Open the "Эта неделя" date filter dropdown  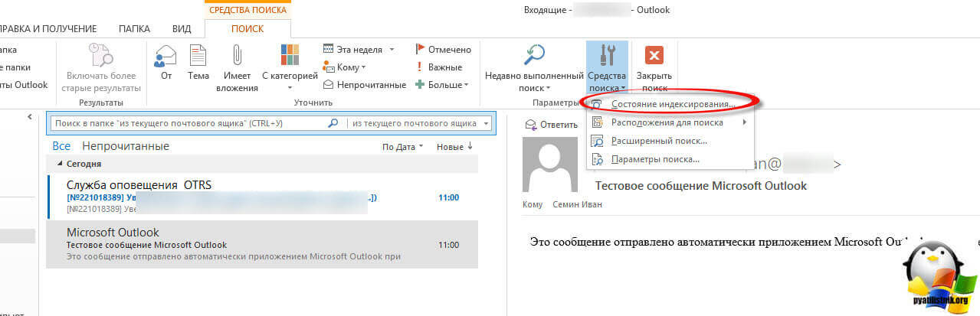tap(359, 49)
